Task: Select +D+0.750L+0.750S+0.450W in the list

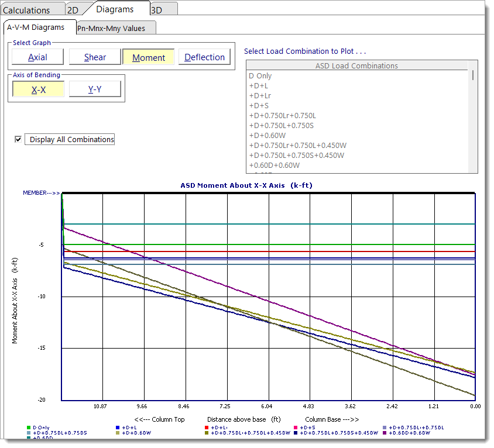Action: (x=296, y=156)
